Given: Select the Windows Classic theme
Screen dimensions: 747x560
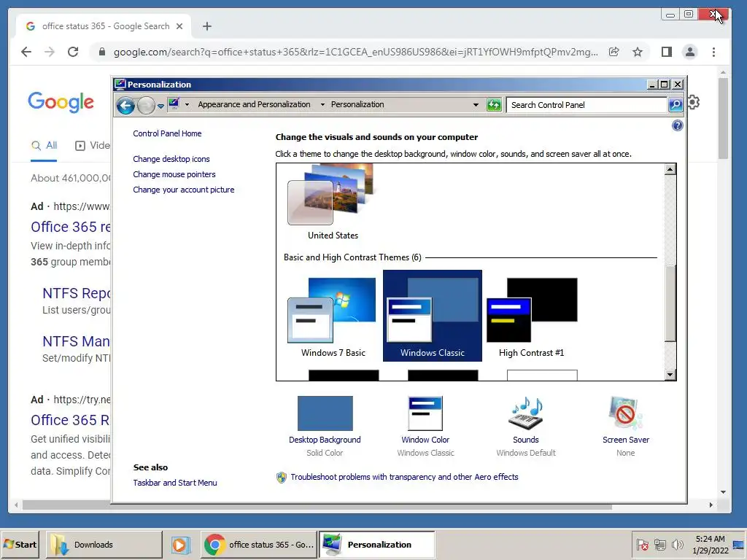Looking at the screenshot, I should click(432, 316).
